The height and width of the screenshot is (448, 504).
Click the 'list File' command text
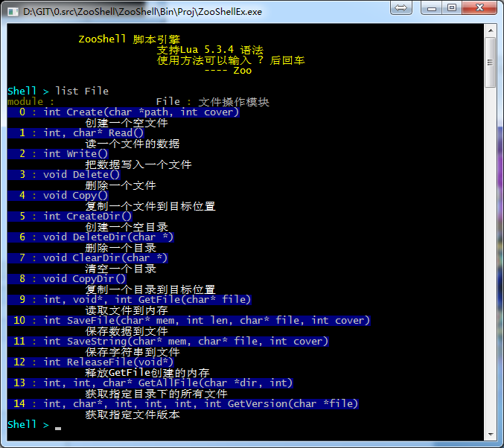[82, 92]
